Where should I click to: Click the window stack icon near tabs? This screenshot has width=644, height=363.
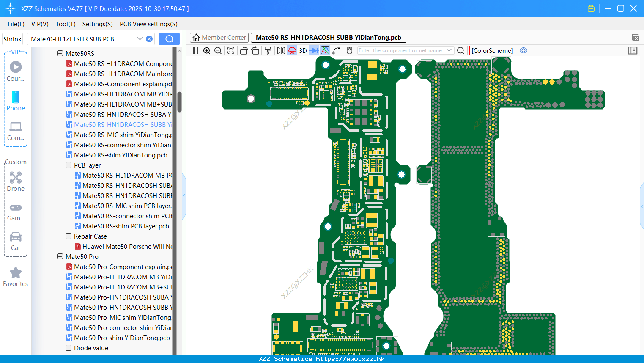[635, 38]
